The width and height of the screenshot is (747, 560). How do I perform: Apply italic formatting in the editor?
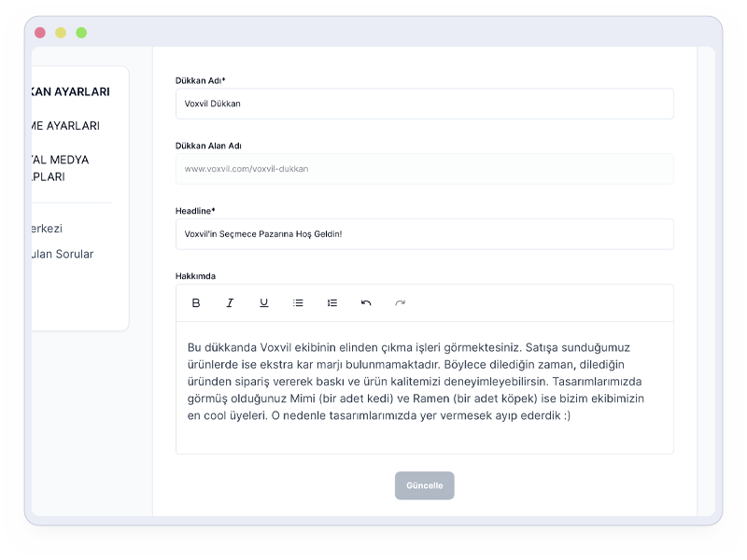pyautogui.click(x=230, y=302)
